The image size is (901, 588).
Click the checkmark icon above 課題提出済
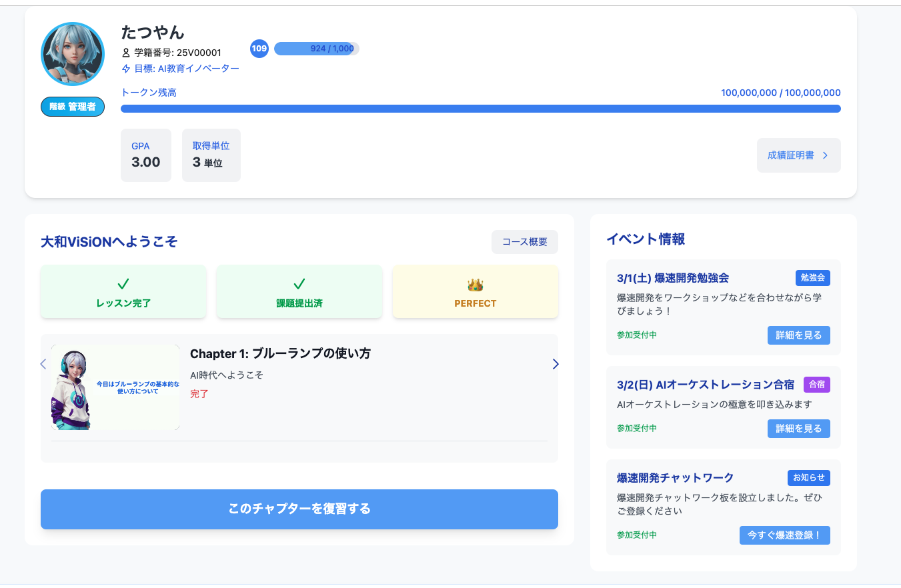tap(299, 285)
